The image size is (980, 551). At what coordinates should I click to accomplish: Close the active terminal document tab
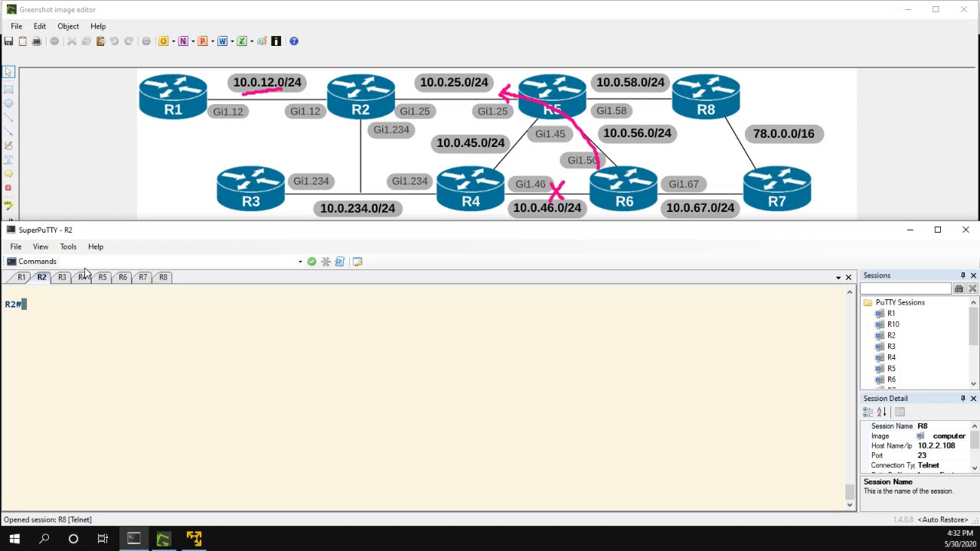coord(848,277)
